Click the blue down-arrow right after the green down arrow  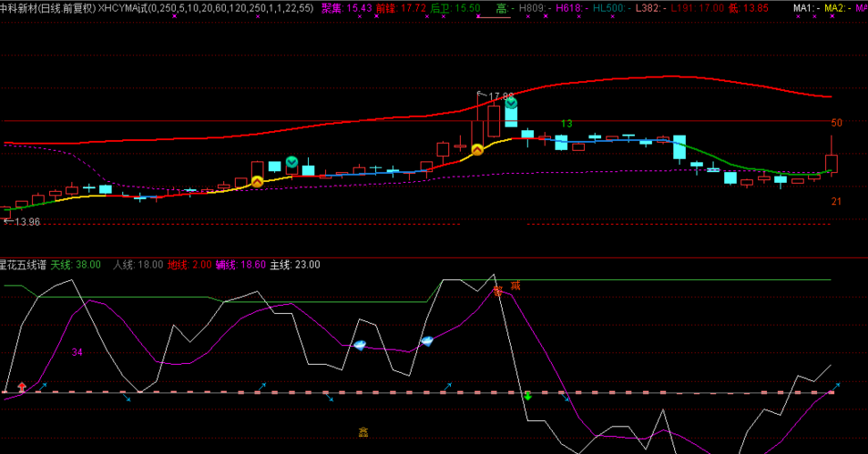pos(565,397)
